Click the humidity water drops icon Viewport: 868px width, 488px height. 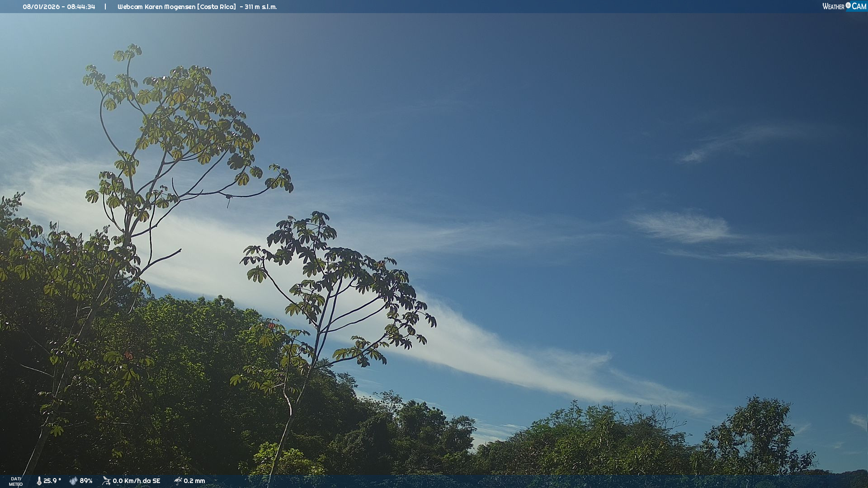[73, 481]
